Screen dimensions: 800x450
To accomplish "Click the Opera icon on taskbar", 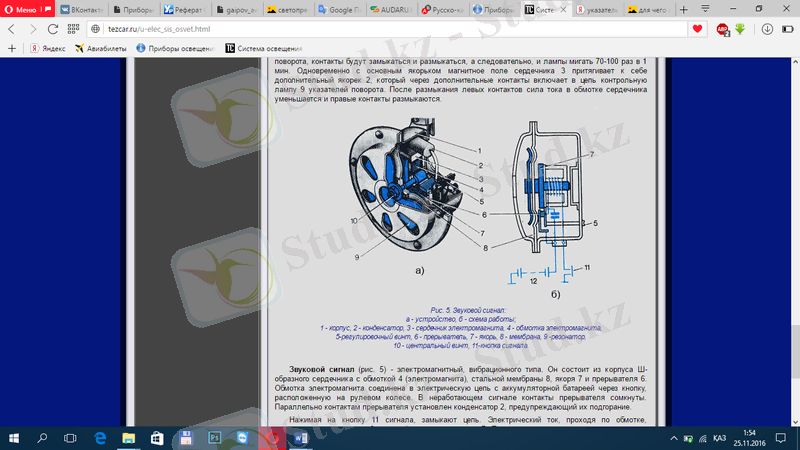I will [272, 438].
